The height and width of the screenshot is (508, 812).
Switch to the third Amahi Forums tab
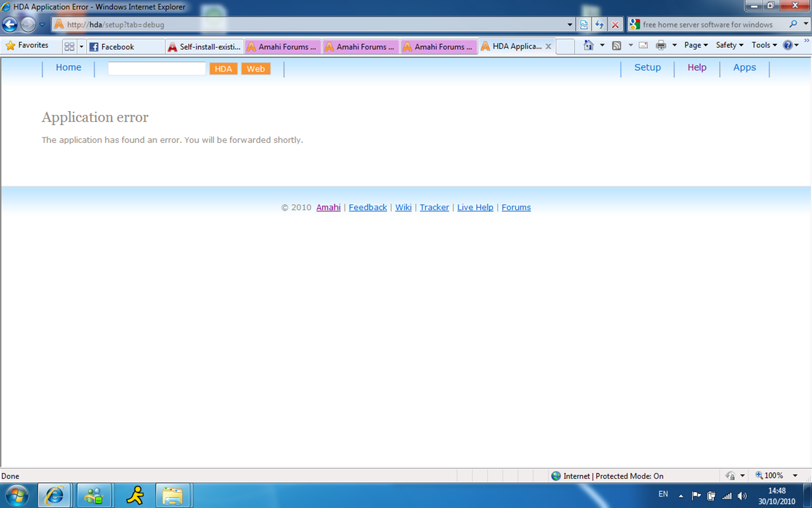[439, 47]
